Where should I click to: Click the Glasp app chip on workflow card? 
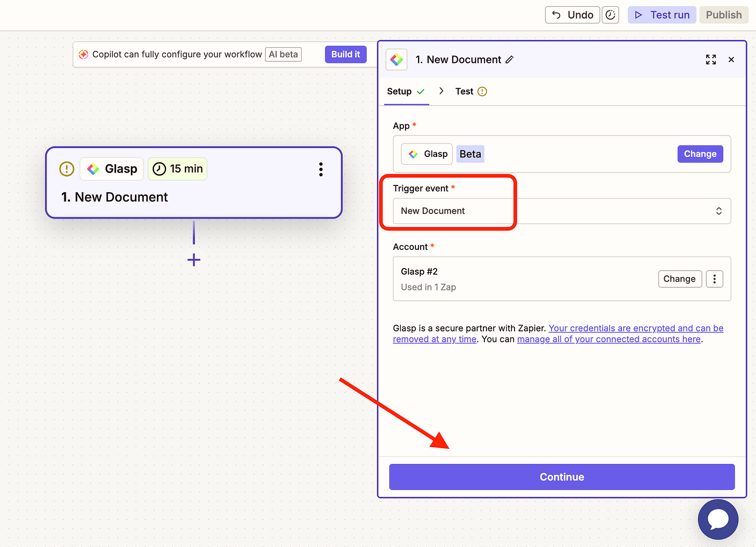[x=112, y=169]
